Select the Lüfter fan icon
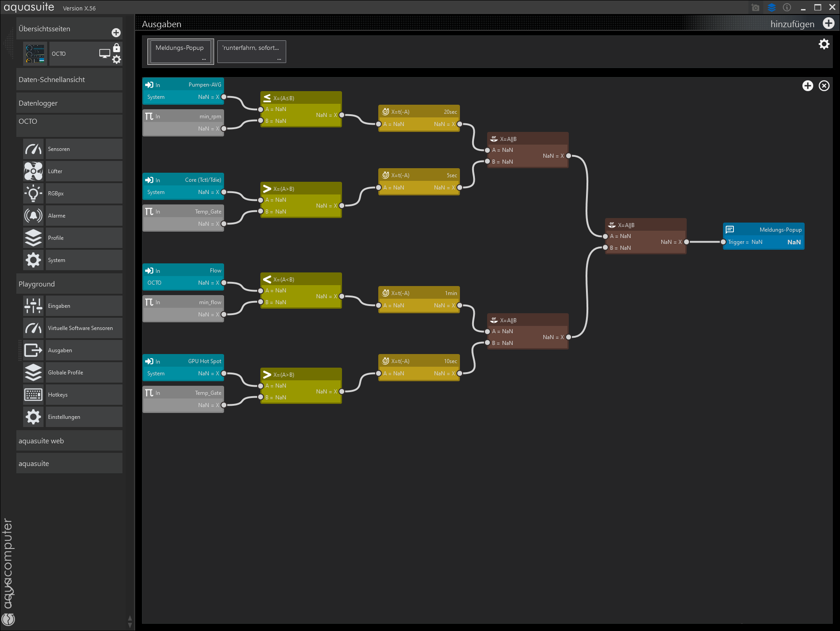The height and width of the screenshot is (631, 840). pyautogui.click(x=33, y=171)
